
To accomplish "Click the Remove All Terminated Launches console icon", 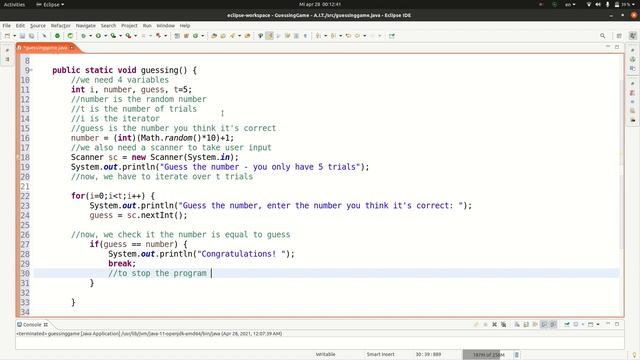I will 504,324.
